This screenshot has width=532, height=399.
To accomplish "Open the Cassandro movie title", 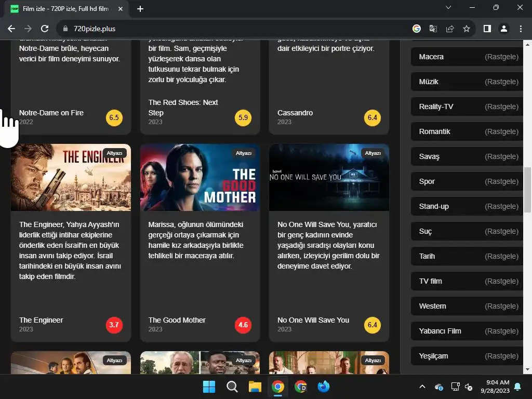I will coord(295,113).
